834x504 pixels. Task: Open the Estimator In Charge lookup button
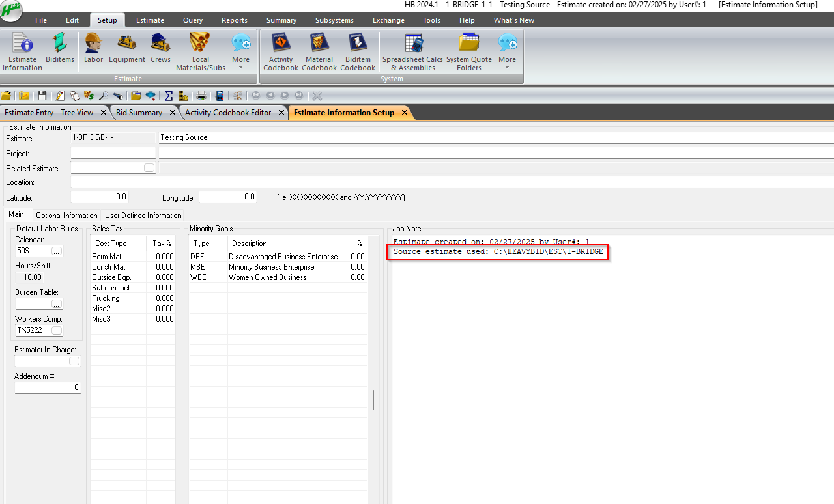tap(74, 361)
